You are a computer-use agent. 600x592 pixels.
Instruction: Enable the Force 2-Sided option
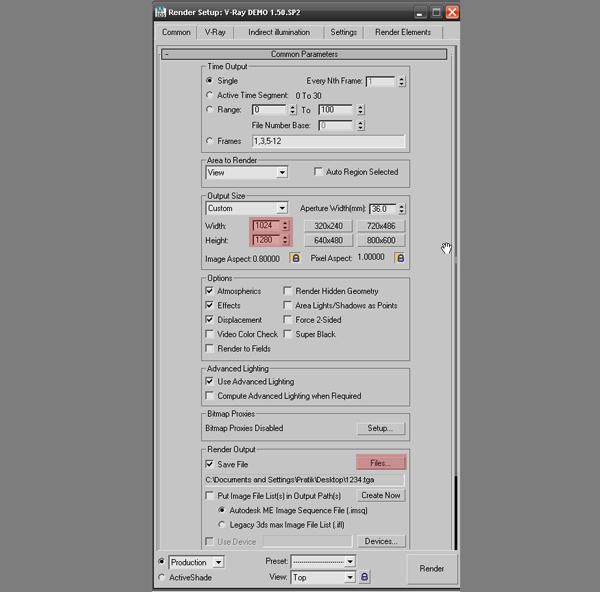(287, 320)
